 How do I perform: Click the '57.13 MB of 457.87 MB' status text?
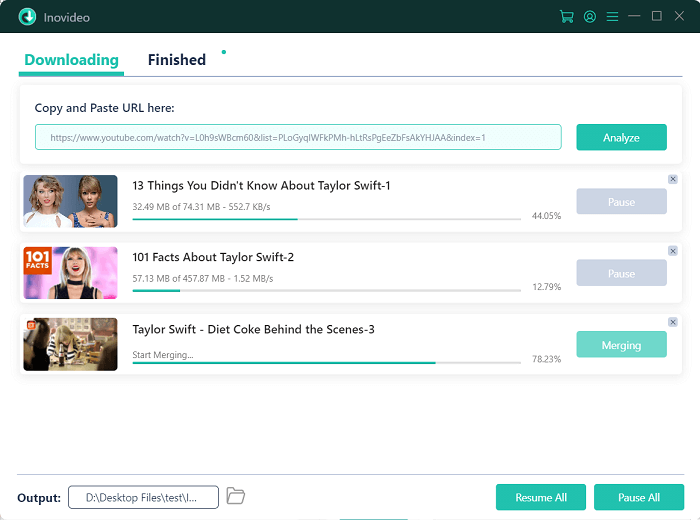[x=203, y=279]
